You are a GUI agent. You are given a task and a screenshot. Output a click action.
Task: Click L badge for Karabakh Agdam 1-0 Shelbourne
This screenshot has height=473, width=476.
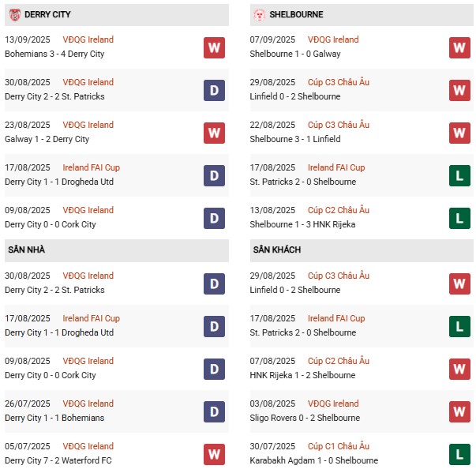coord(459,455)
